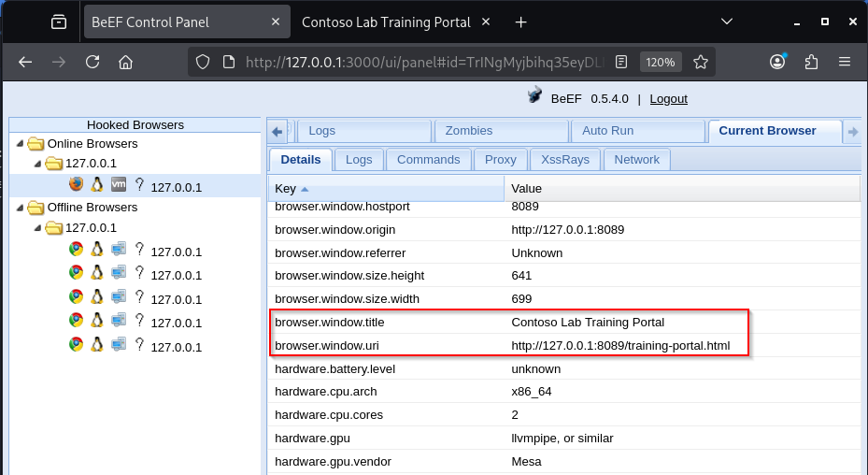Click the training-portal.html URI value

coord(620,345)
